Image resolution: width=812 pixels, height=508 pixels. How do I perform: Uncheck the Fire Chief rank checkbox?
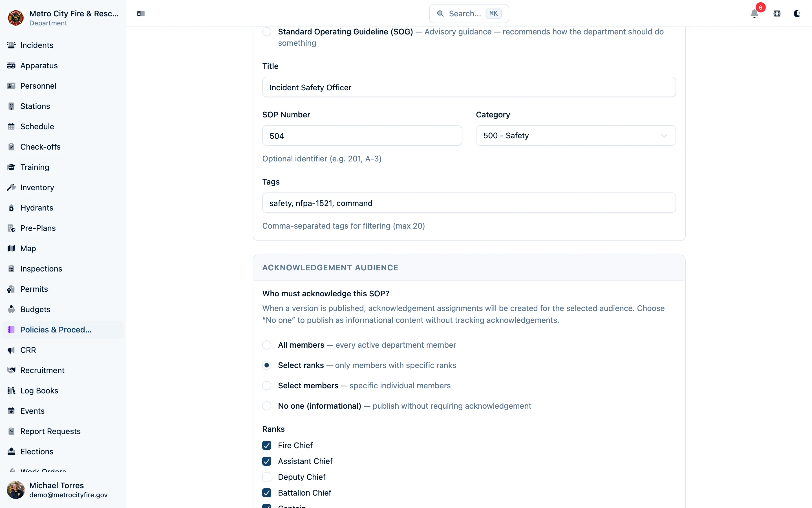(x=267, y=446)
